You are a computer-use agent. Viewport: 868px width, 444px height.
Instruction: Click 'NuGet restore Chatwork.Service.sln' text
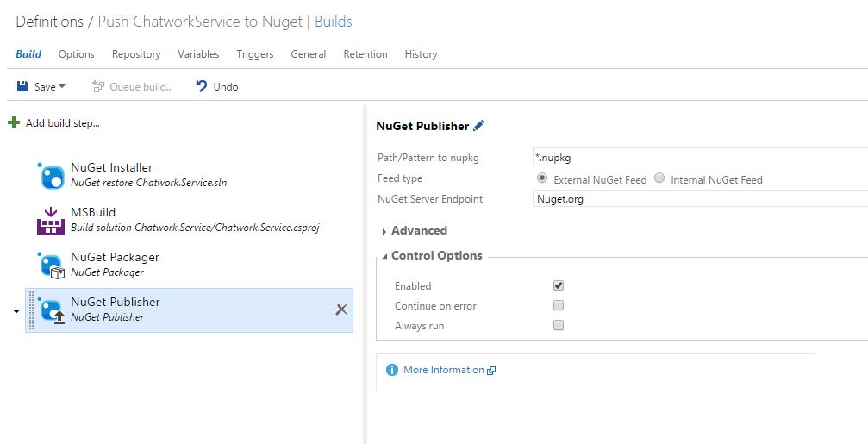(x=149, y=182)
